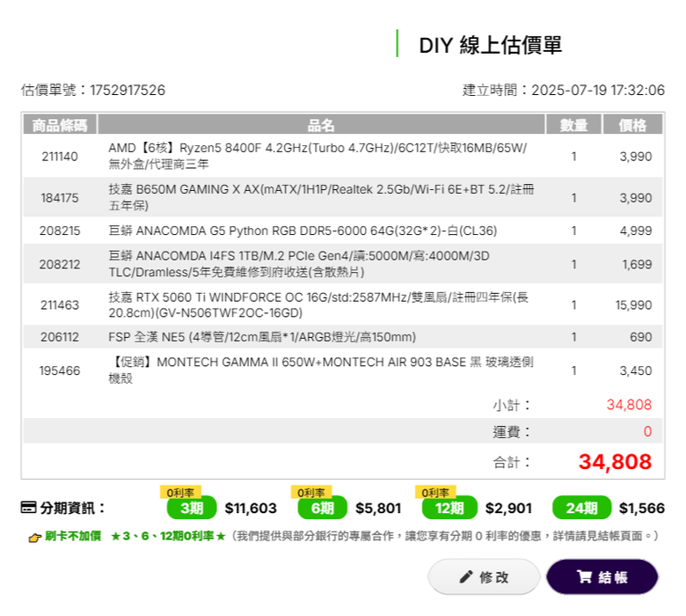This screenshot has height=616, width=686.
Task: Click the 690 price cell
Action: [641, 337]
